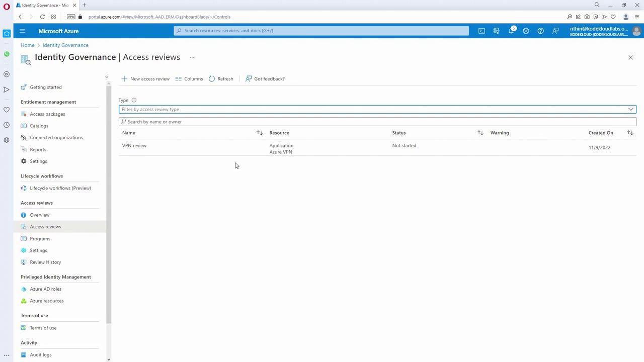Open the Columns chooser
Screen dimensions: 644x362
tap(189, 79)
